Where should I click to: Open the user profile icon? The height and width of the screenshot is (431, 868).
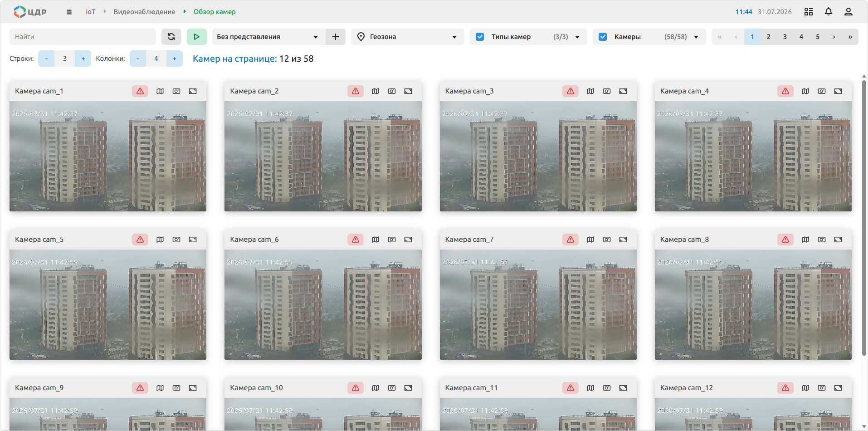848,12
